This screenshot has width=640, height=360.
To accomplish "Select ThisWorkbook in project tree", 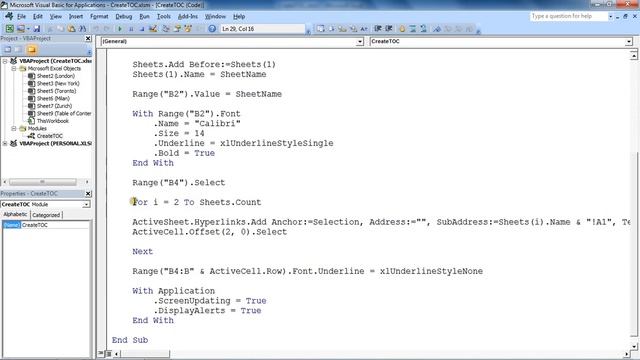I will [53, 121].
